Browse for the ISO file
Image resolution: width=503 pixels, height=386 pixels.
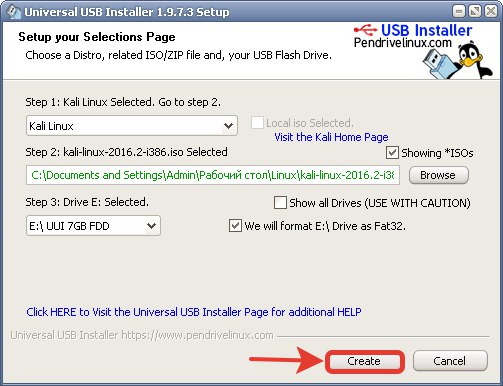[438, 175]
